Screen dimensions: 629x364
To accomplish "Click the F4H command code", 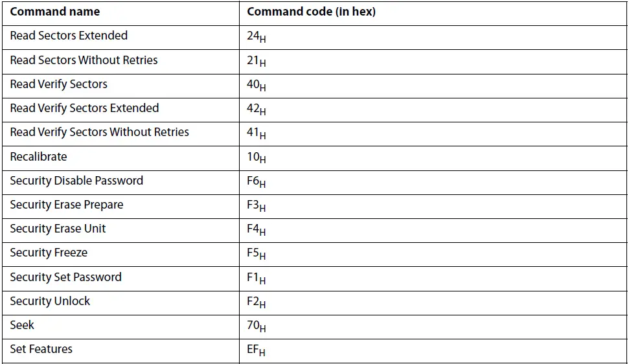I will pyautogui.click(x=256, y=229).
